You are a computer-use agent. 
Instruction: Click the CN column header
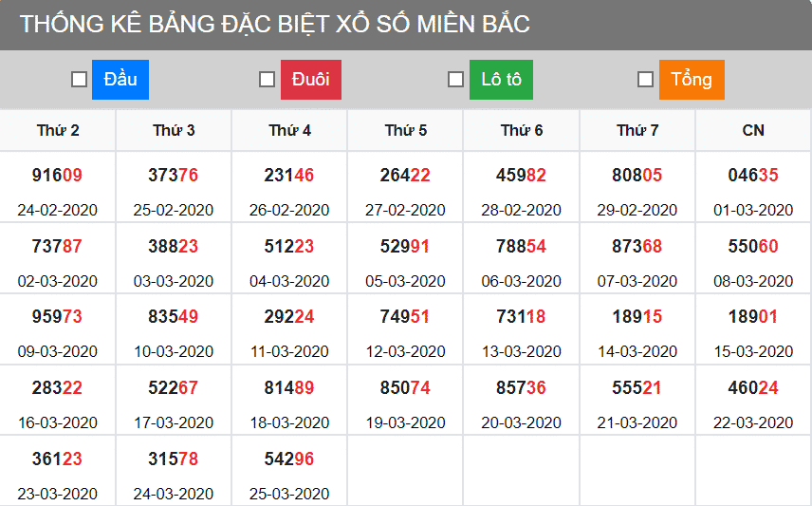[753, 130]
